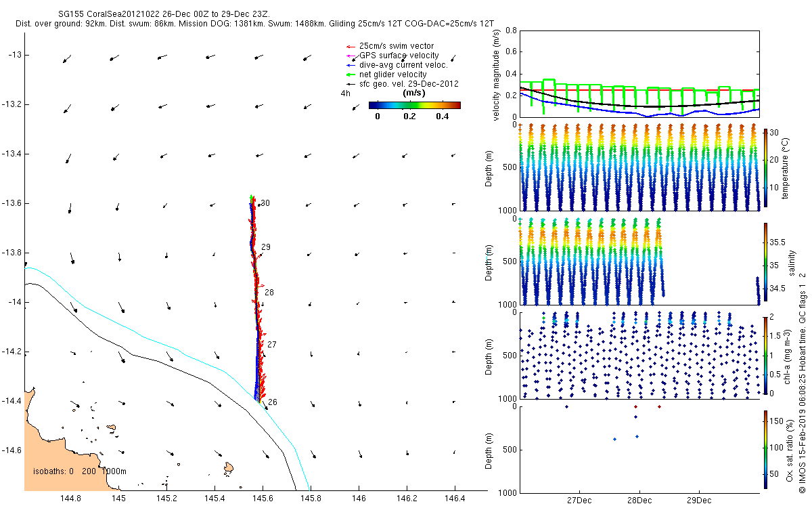The image size is (812, 508).
Task: Click day marker '30' on glider track
Action: point(265,203)
